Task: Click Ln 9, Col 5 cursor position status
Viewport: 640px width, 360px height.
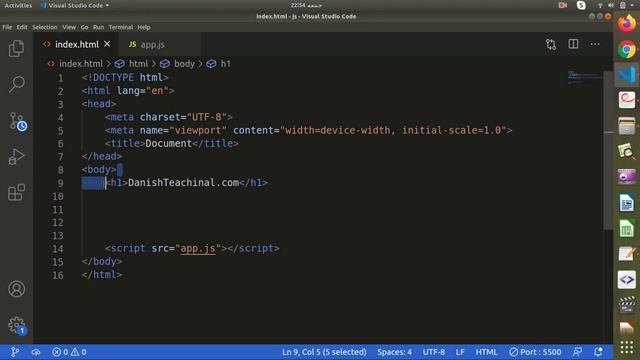Action: coord(324,352)
